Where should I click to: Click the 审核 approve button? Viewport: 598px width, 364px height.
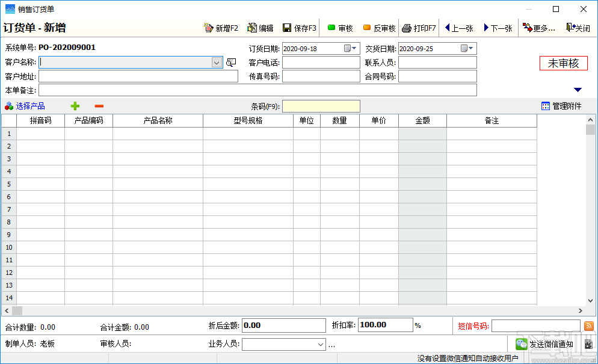(340, 28)
